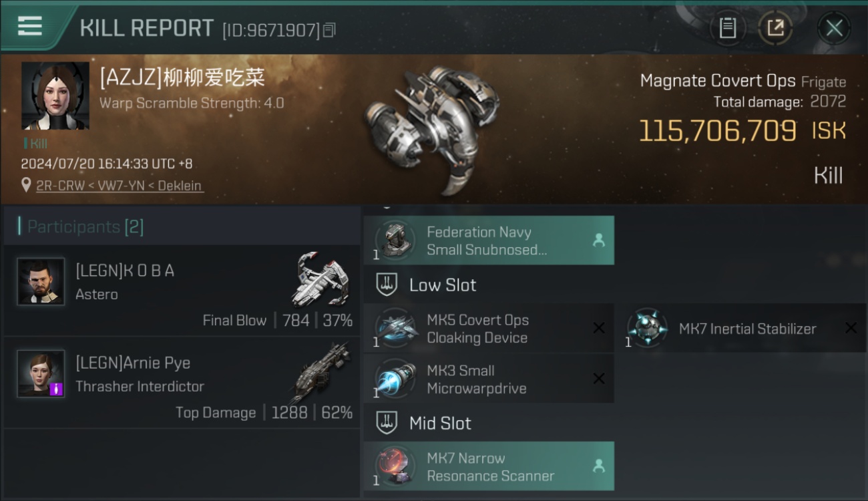This screenshot has width=868, height=501.
Task: Select MK3 Small Microwarpdrive module
Action: (x=489, y=379)
